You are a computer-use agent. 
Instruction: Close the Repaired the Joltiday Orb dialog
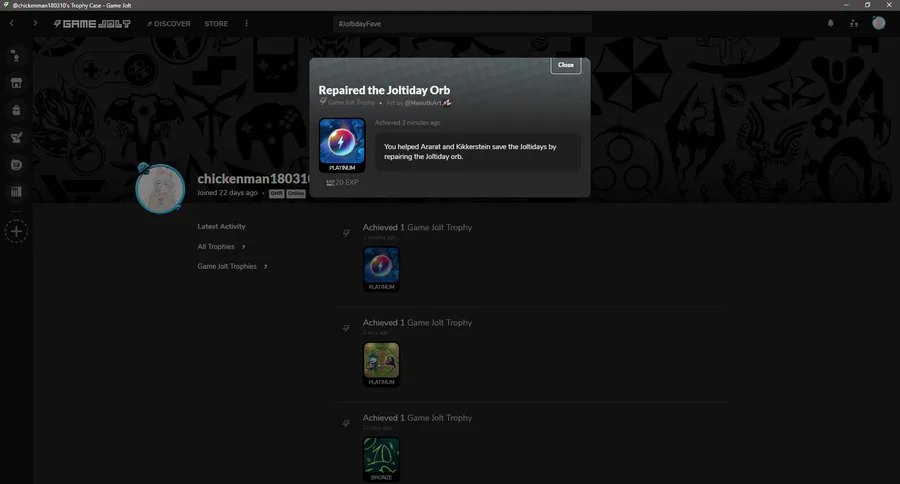pyautogui.click(x=565, y=65)
